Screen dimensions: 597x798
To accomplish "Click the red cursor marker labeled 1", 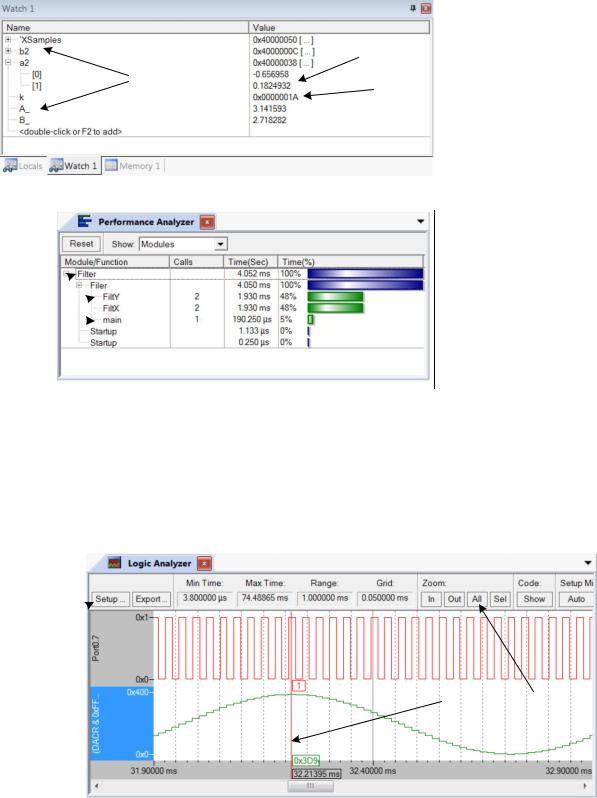I will [x=299, y=686].
